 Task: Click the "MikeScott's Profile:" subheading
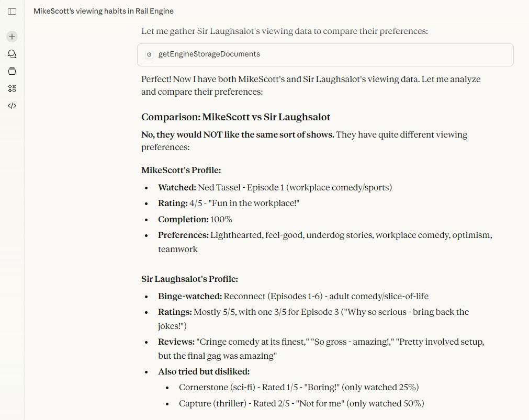pos(181,171)
